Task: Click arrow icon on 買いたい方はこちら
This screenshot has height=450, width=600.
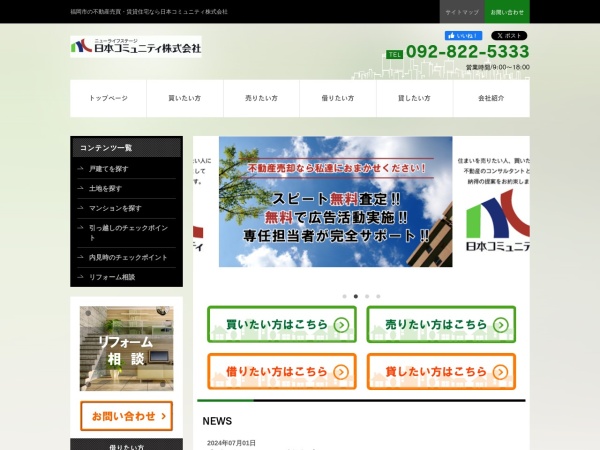Action: point(341,325)
